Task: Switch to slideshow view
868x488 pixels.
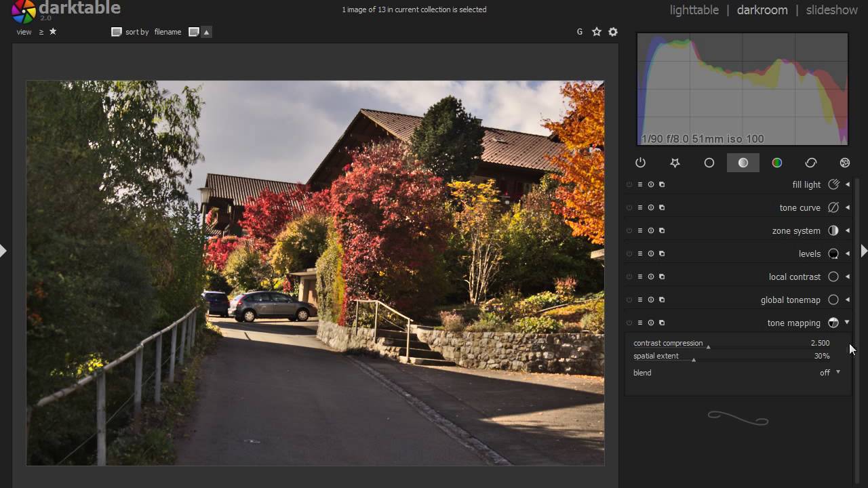Action: tap(832, 10)
